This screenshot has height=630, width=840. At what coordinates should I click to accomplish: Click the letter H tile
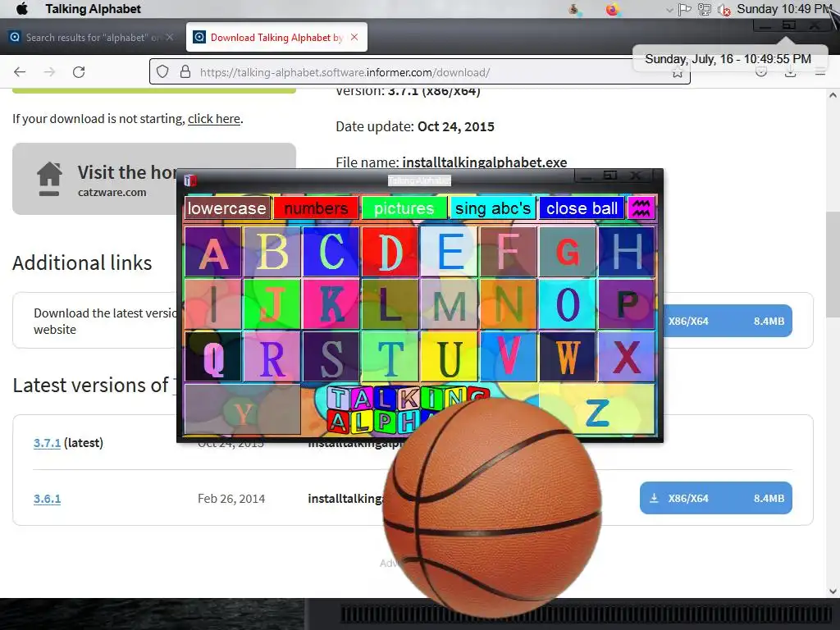click(626, 252)
